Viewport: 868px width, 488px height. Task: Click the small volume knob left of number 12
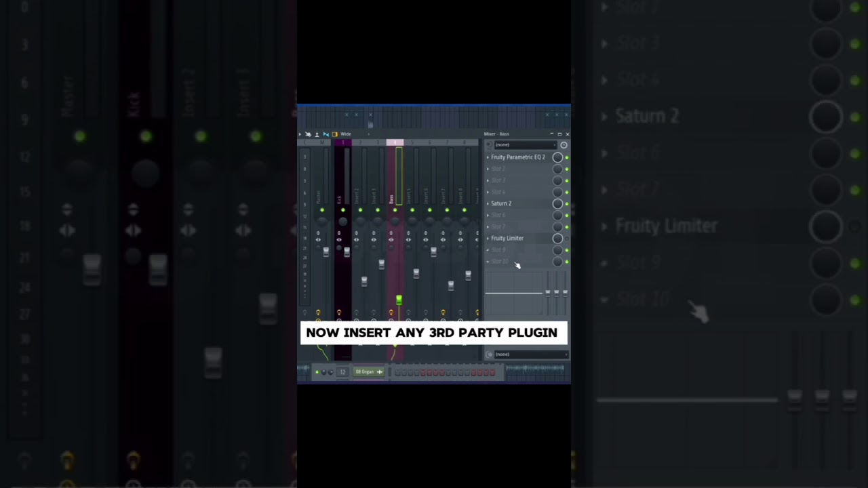click(x=330, y=371)
